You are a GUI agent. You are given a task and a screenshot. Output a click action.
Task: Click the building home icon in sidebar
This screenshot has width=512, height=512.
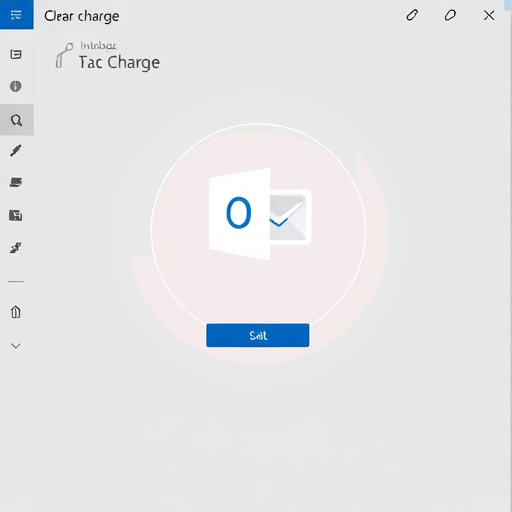click(16, 312)
